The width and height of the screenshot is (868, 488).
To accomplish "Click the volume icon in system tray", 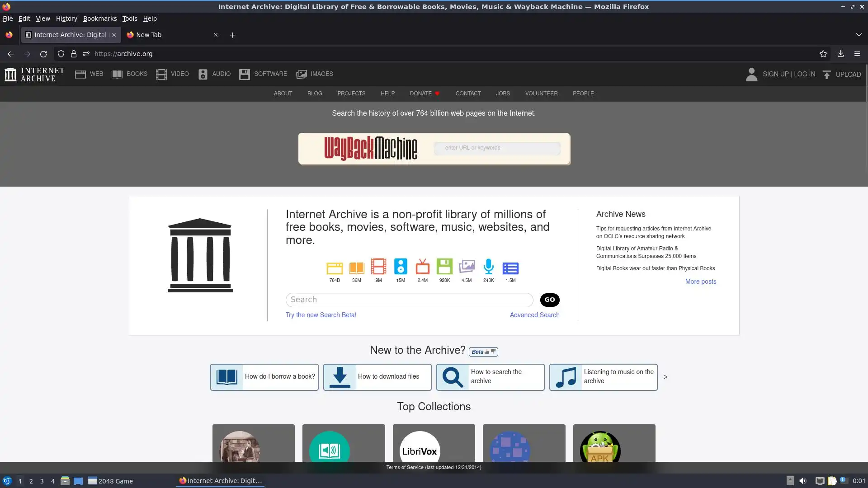I will (x=802, y=481).
